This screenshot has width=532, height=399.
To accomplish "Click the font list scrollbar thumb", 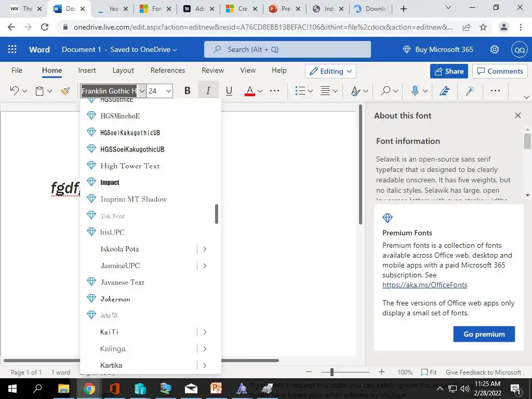I will pos(217,214).
